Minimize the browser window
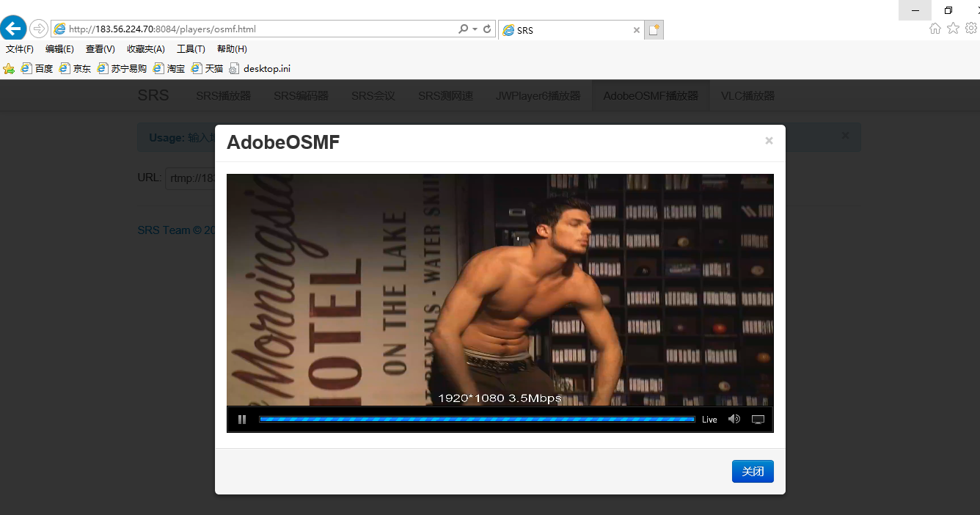This screenshot has height=515, width=980. (915, 10)
